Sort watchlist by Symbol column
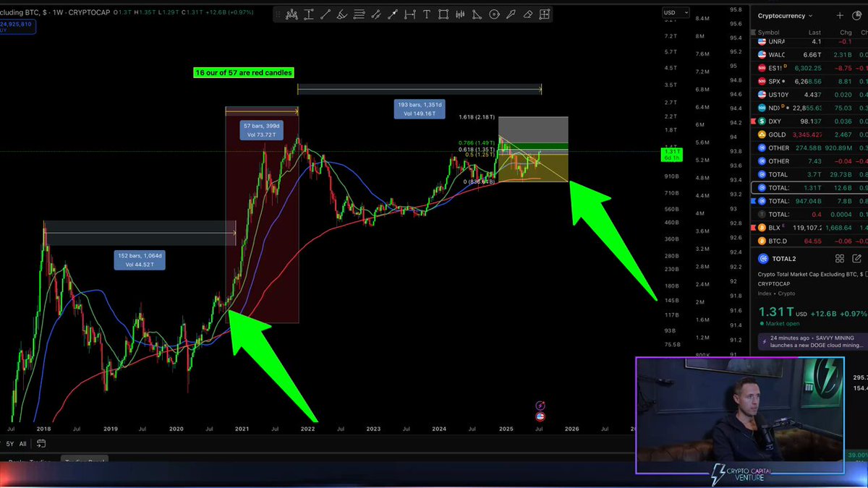The image size is (868, 488). click(x=768, y=33)
